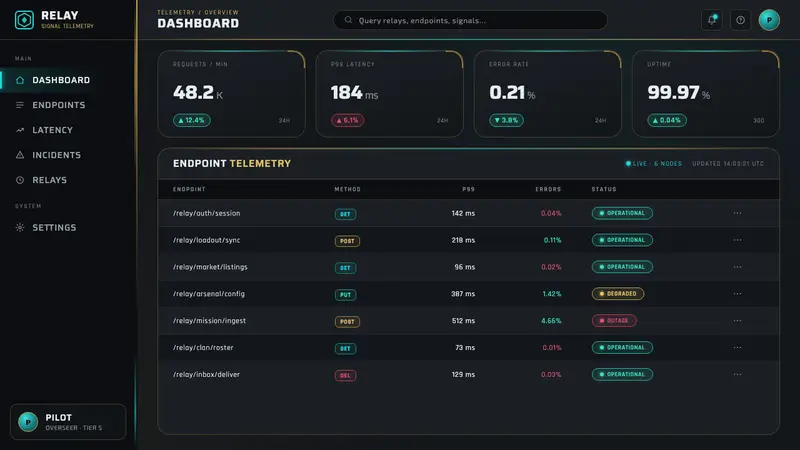Click the Settings gear icon
The width and height of the screenshot is (800, 450).
coord(20,228)
